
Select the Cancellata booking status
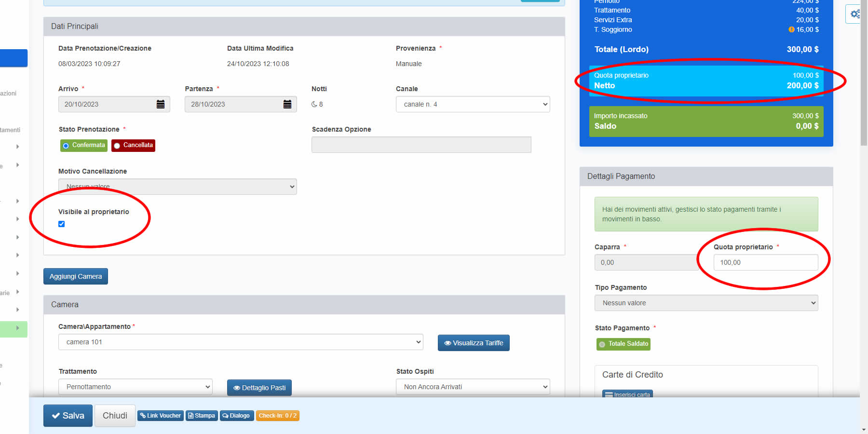(x=134, y=145)
